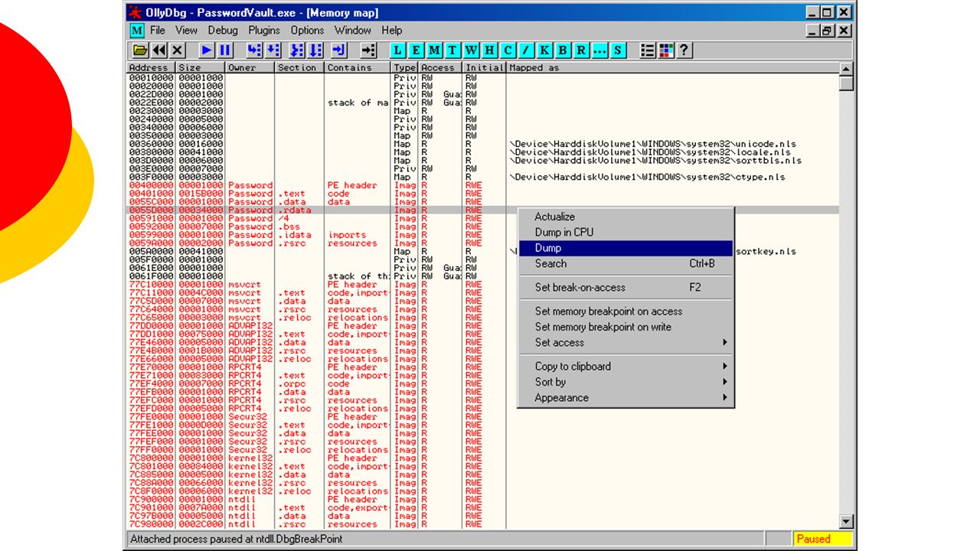The height and width of the screenshot is (551, 980).
Task: Click the Restart program rewind icon
Action: [x=158, y=51]
